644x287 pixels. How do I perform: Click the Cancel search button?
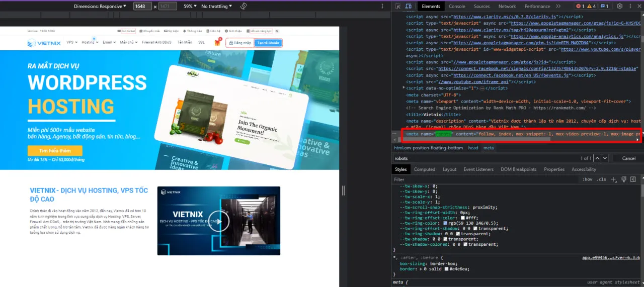click(x=628, y=158)
